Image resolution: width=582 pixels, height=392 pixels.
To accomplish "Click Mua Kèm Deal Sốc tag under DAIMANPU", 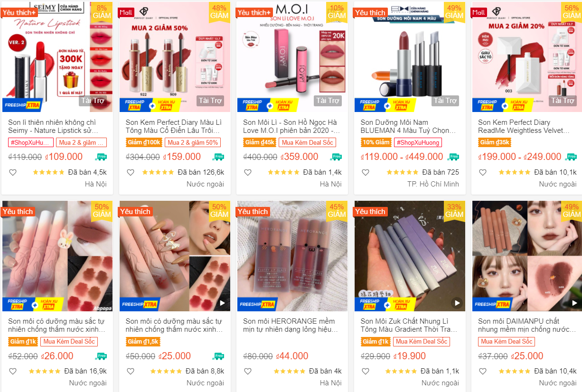I will [x=507, y=342].
